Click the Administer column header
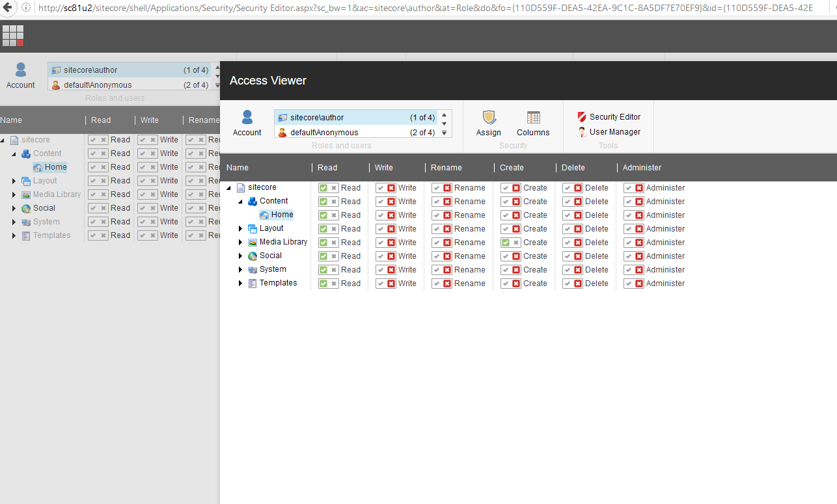Image resolution: width=837 pixels, height=504 pixels. click(642, 168)
